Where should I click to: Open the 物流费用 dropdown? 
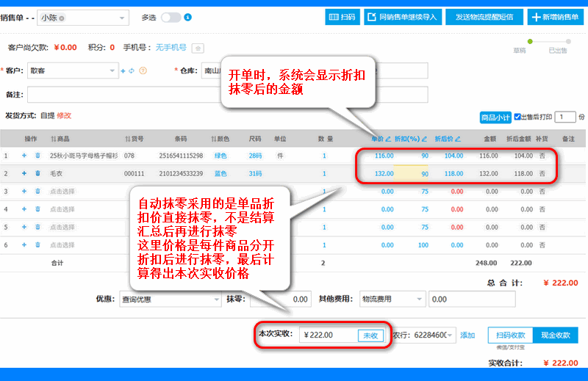pos(392,299)
